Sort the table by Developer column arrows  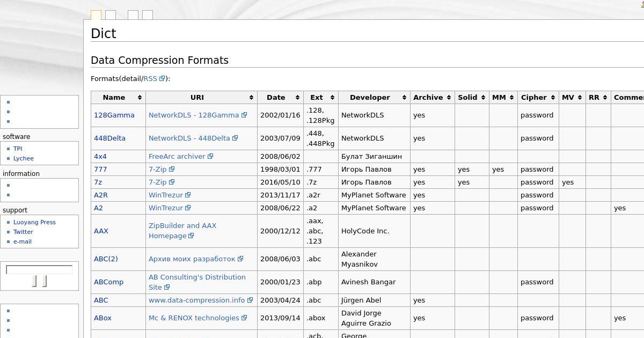[x=404, y=98]
